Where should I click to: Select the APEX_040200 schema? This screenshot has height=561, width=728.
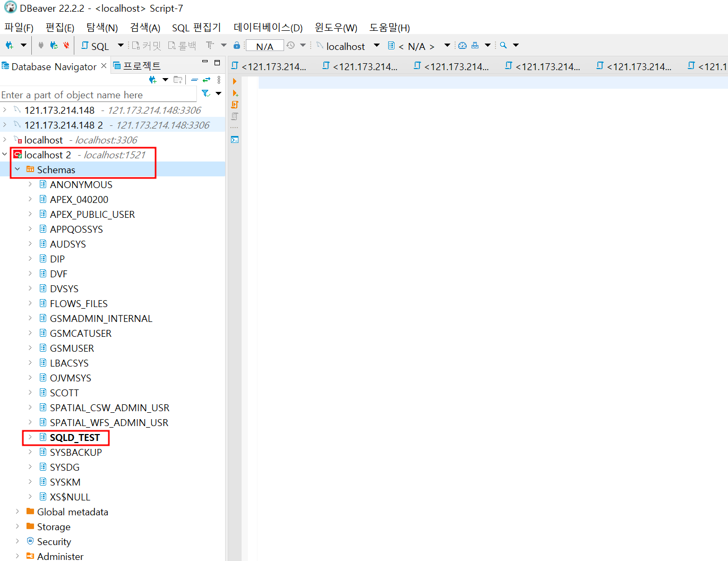pyautogui.click(x=79, y=199)
